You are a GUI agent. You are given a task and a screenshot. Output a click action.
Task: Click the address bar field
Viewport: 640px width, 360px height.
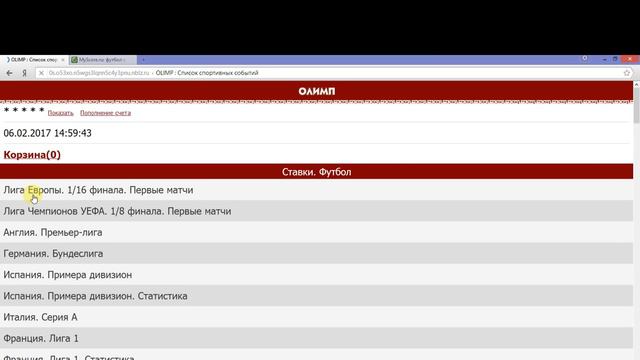click(333, 73)
